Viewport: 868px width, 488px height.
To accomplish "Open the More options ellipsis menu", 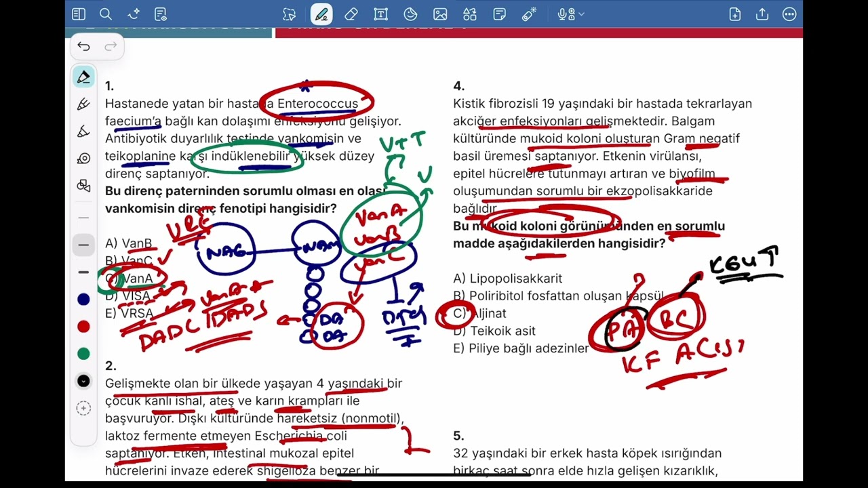I will pyautogui.click(x=789, y=14).
